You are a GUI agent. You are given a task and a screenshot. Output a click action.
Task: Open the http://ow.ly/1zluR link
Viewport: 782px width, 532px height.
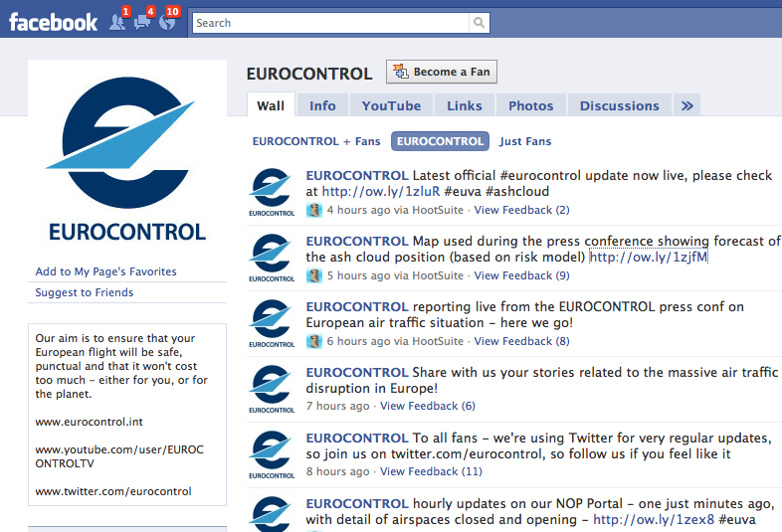[381, 192]
